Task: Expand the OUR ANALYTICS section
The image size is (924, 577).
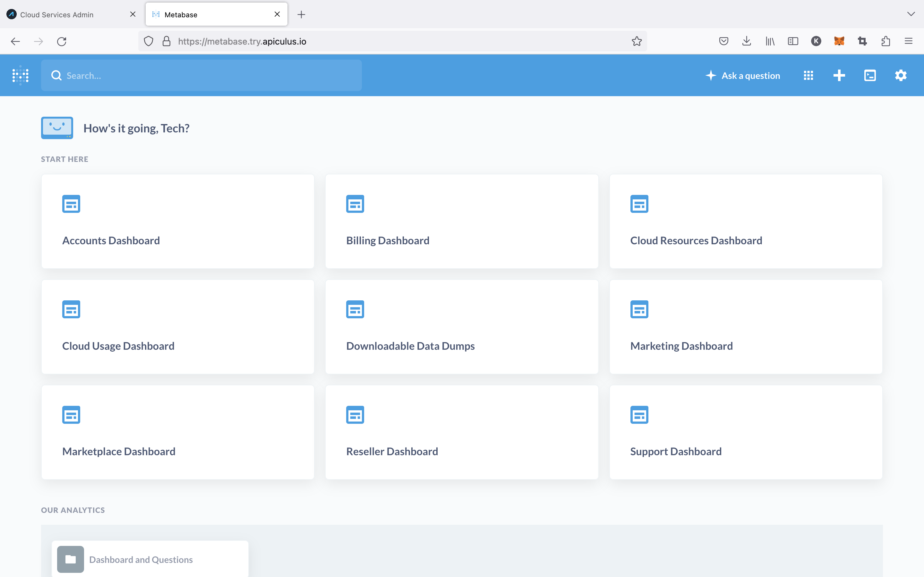Action: click(x=73, y=510)
